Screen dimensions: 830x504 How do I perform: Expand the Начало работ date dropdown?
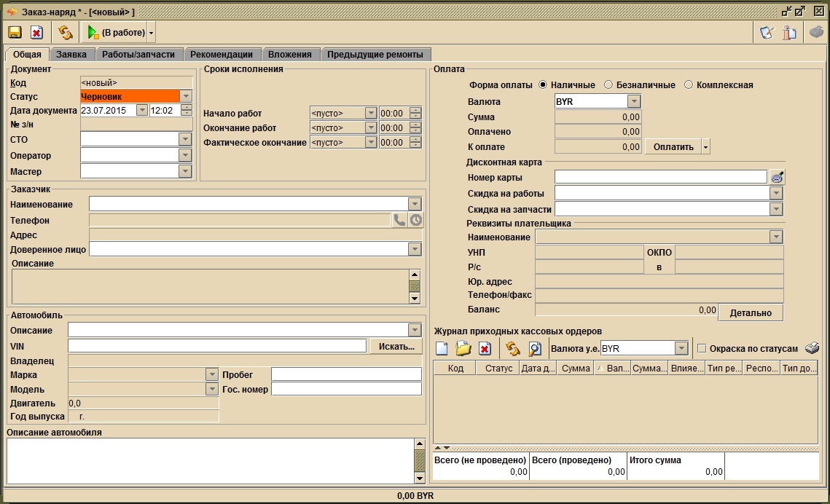370,113
